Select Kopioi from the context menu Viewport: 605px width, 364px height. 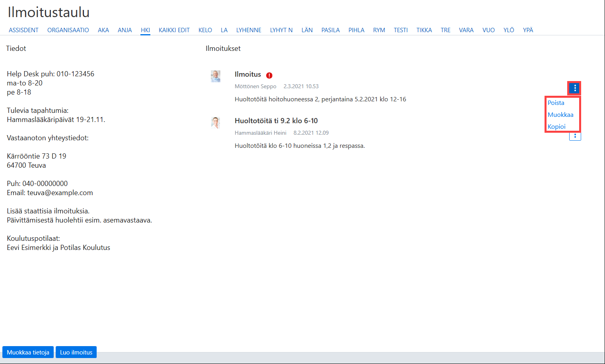point(556,126)
